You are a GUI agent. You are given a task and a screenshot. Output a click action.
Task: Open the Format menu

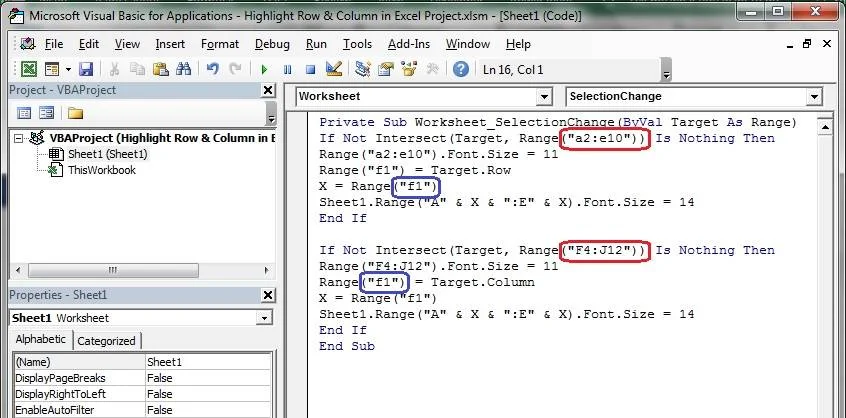point(220,44)
